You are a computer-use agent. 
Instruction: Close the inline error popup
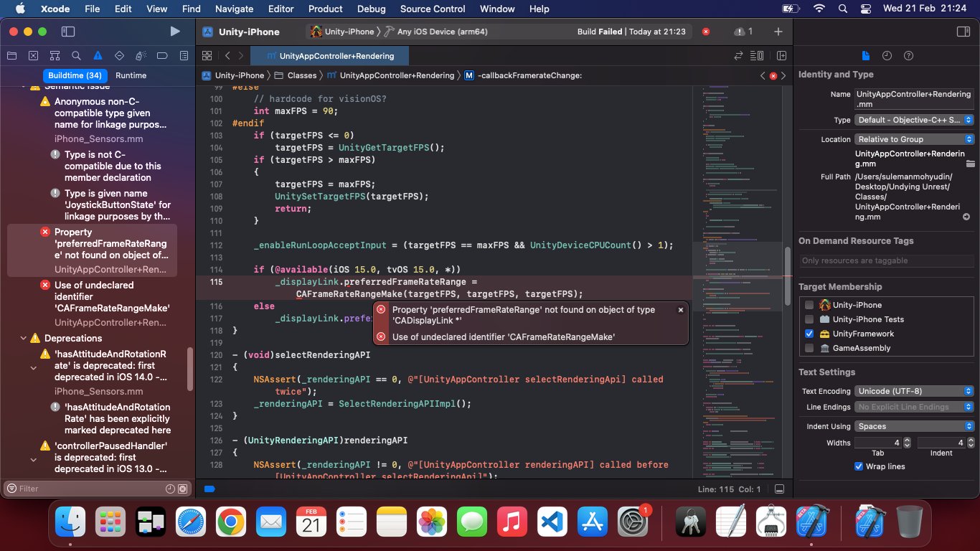tap(681, 310)
